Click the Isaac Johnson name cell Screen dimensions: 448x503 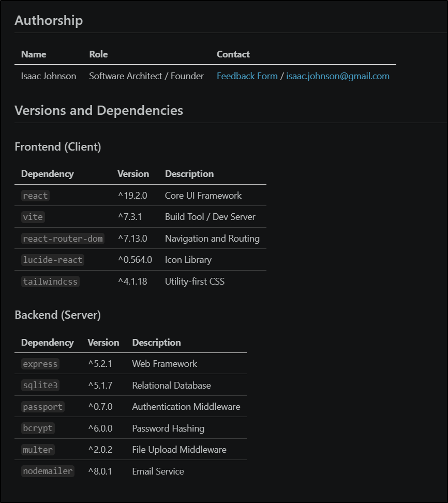48,76
